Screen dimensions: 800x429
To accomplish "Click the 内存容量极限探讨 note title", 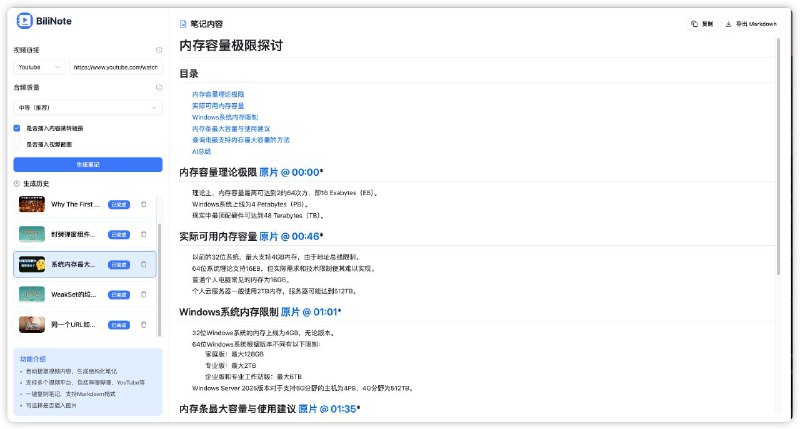I will tap(231, 46).
